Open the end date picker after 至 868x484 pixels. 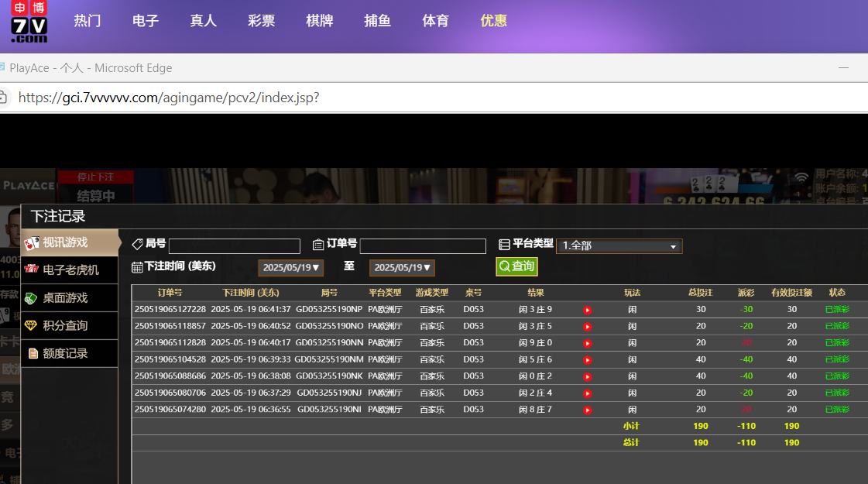coord(402,268)
